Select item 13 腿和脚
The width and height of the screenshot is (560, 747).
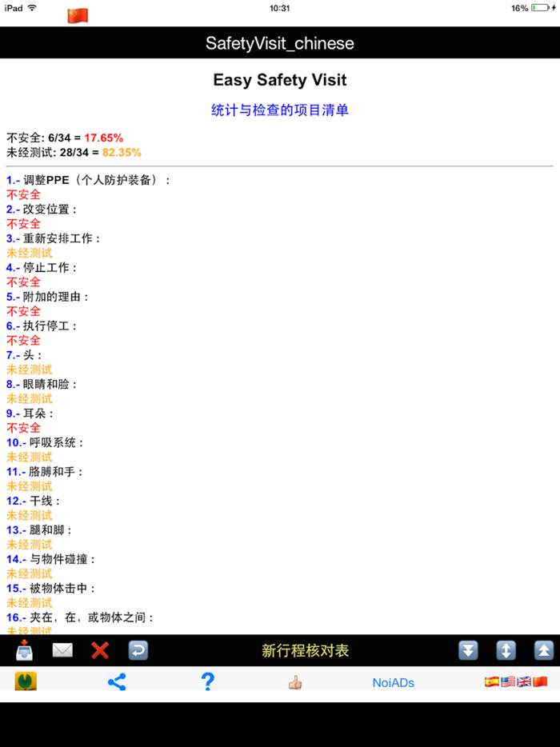[x=39, y=529]
